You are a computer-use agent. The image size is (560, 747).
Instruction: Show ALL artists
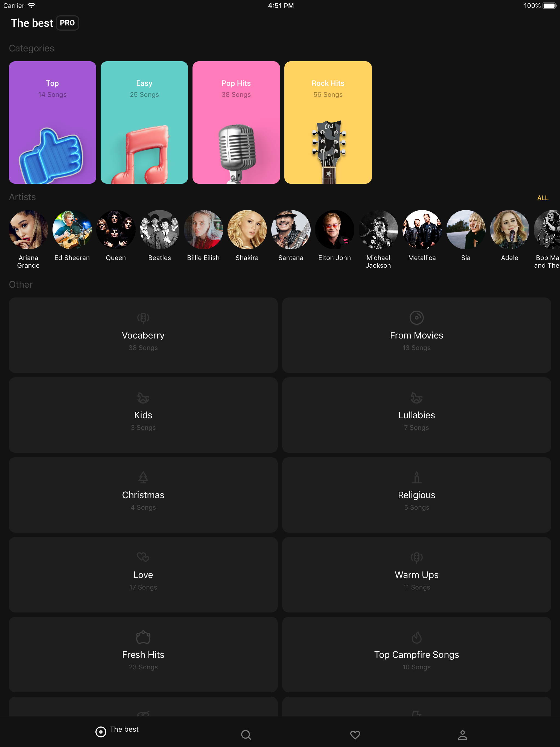tap(542, 198)
